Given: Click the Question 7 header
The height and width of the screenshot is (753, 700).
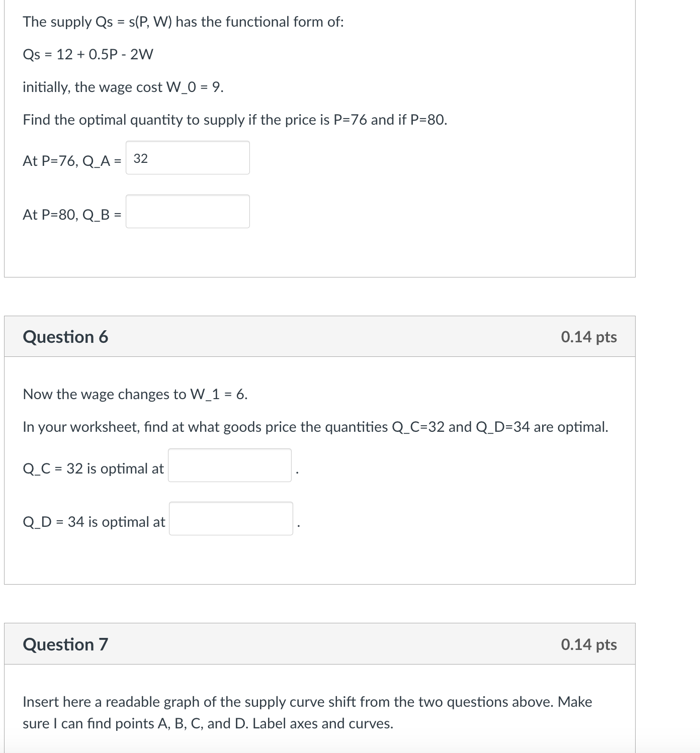Looking at the screenshot, I should (66, 644).
